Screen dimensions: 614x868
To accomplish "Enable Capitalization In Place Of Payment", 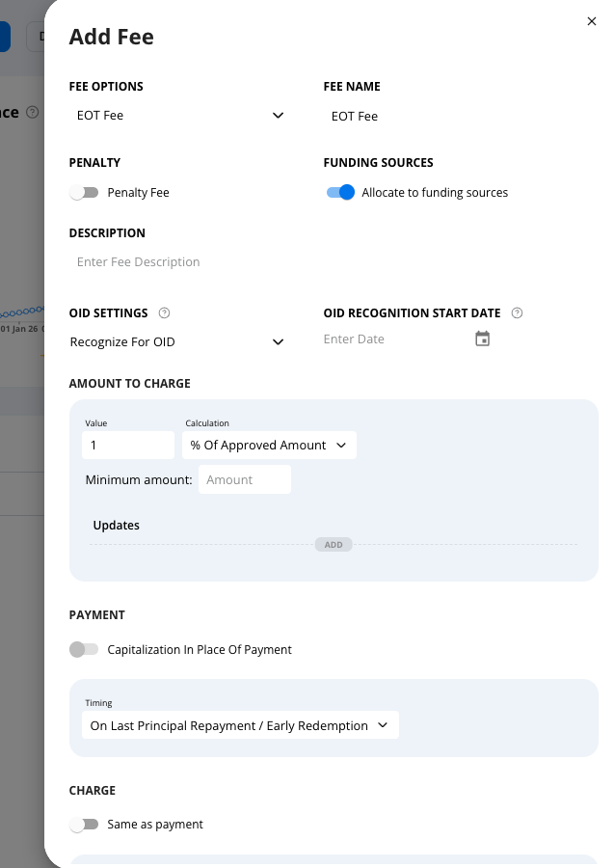I will 85,649.
